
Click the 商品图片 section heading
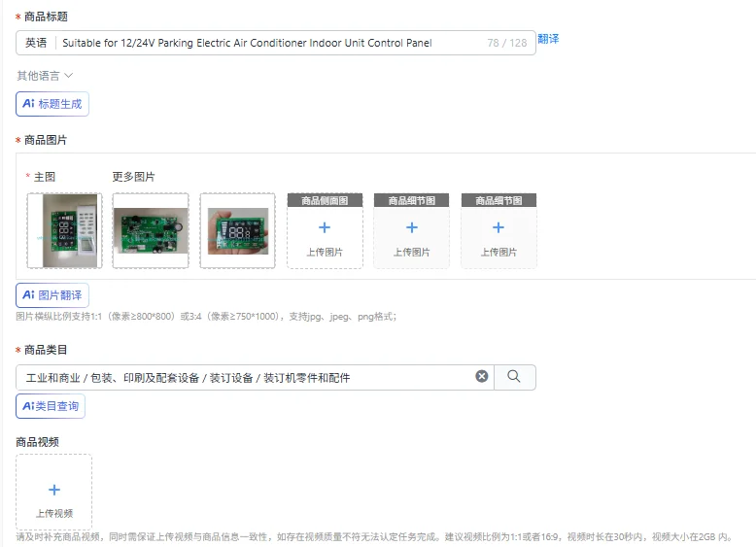tap(46, 140)
